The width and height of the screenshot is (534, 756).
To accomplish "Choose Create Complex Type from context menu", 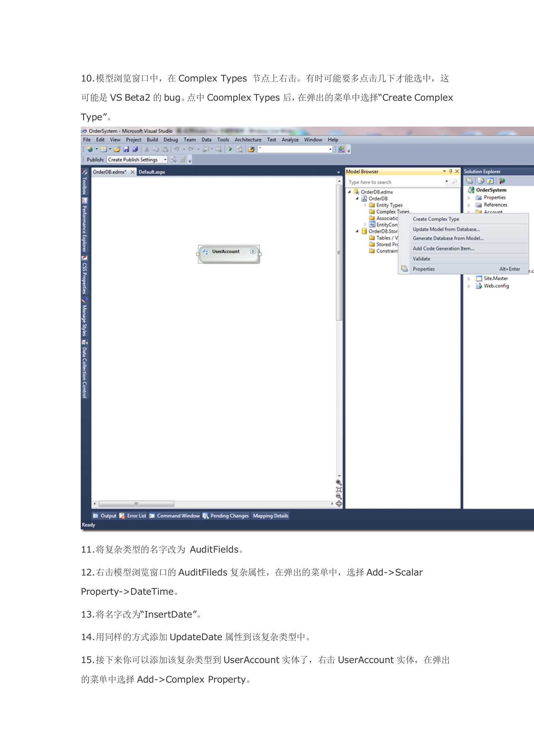I will (x=463, y=219).
